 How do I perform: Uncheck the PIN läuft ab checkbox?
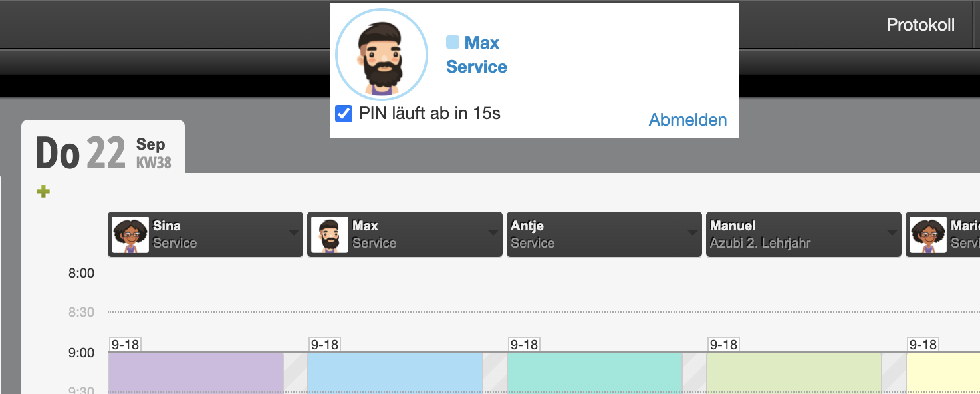[x=344, y=114]
